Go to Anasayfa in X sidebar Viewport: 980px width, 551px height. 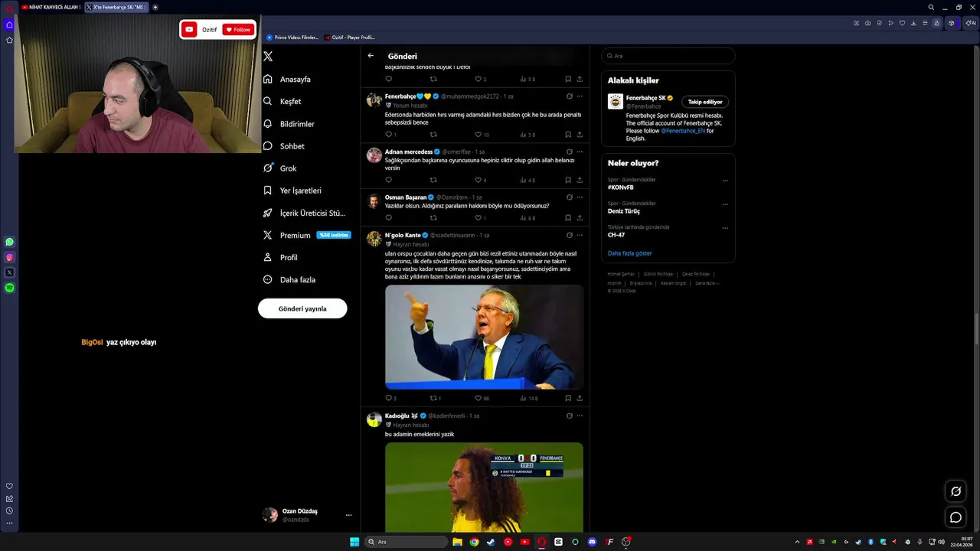pyautogui.click(x=287, y=79)
